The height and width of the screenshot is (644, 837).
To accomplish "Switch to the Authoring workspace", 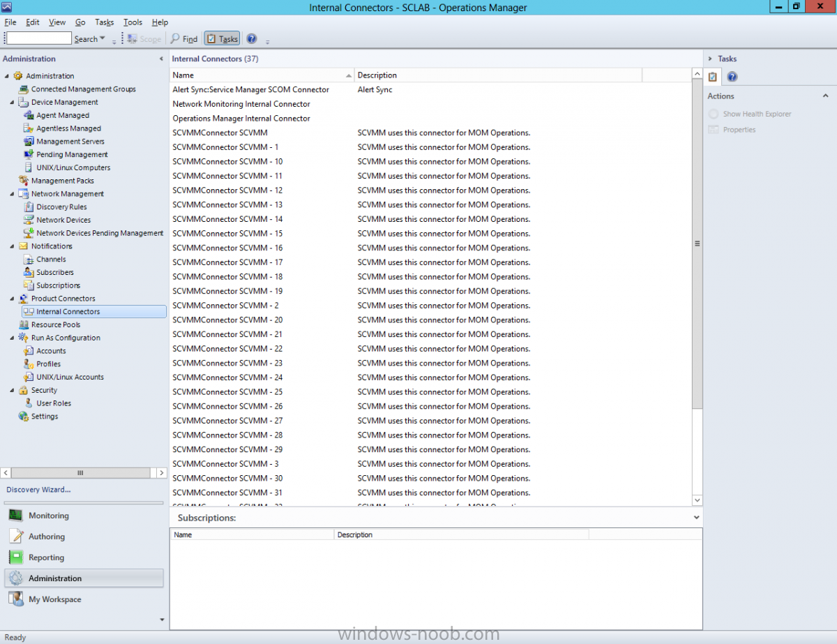I will tap(84, 537).
